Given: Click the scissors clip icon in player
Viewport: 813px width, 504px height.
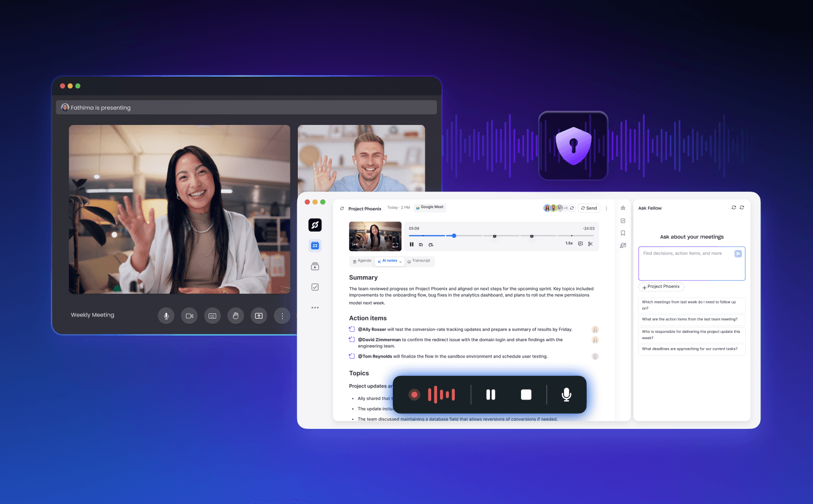Looking at the screenshot, I should (x=590, y=244).
